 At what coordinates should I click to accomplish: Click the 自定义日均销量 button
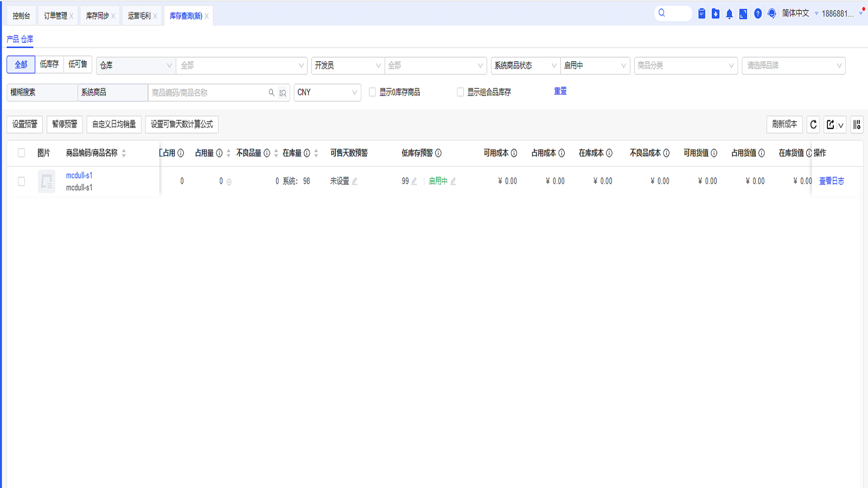114,124
